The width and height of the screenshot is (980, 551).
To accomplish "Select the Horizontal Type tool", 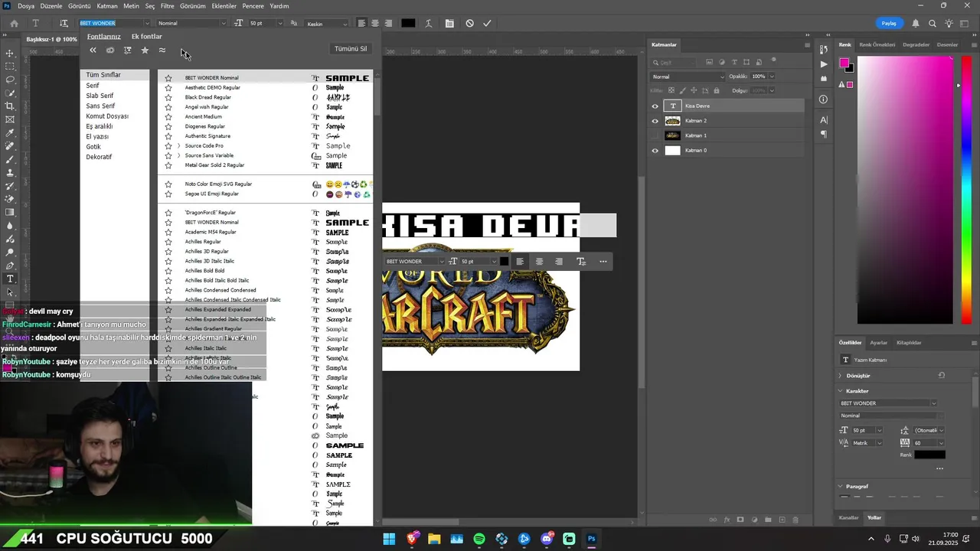I will [x=10, y=279].
